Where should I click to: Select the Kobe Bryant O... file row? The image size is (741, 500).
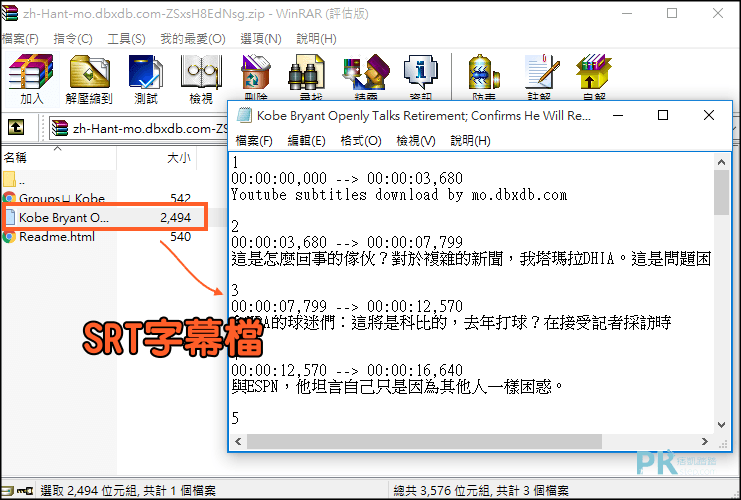tap(104, 217)
